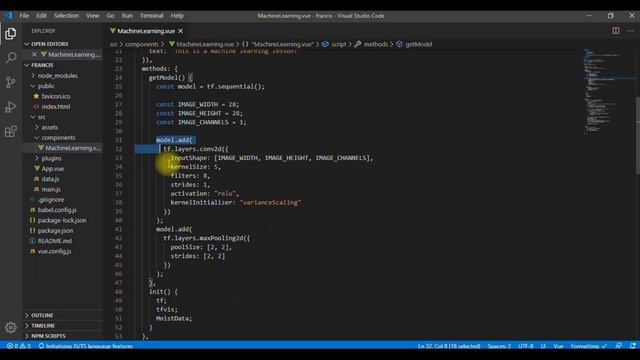Open the Edit menu
Image resolution: width=640 pixels, height=360 pixels.
click(x=41, y=16)
